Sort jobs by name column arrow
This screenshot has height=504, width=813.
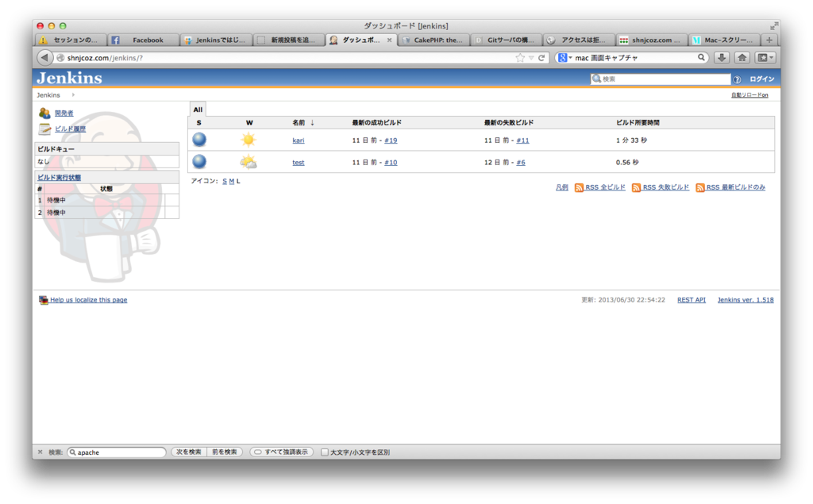click(312, 123)
